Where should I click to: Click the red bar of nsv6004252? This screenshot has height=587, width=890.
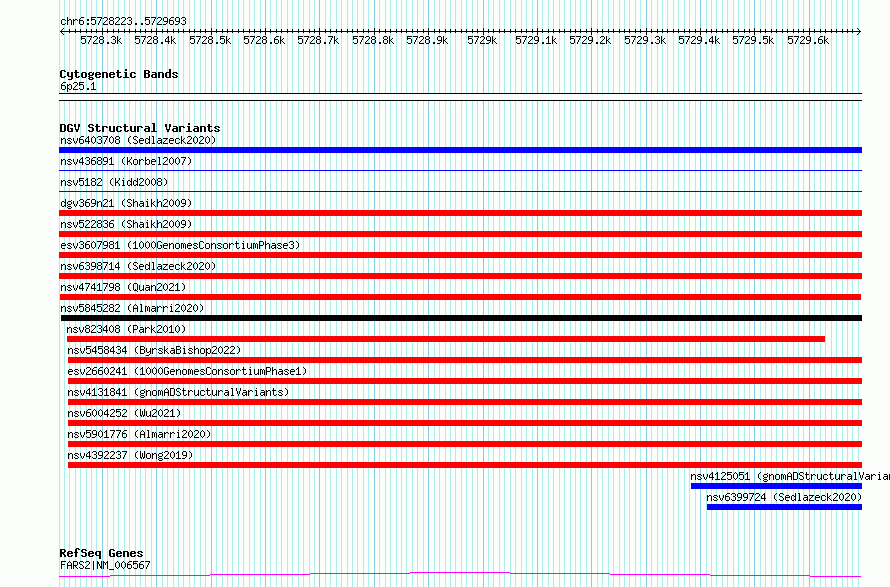coord(465,423)
